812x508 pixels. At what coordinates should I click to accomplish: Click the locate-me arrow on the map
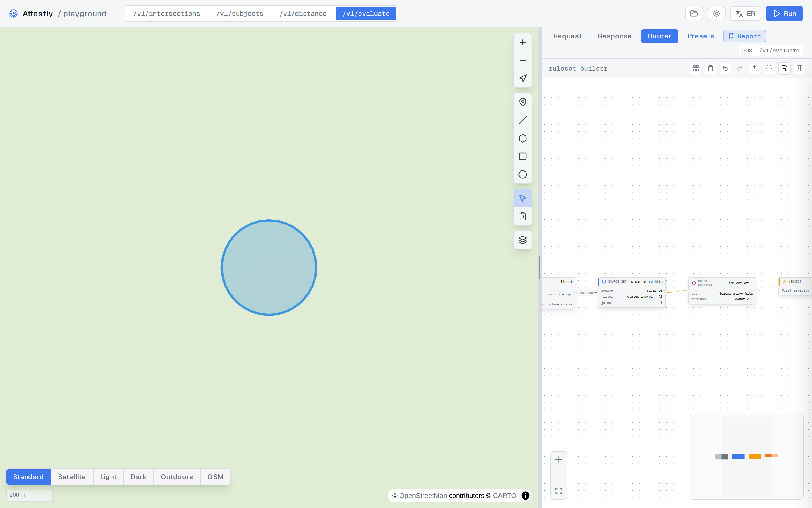pos(522,79)
